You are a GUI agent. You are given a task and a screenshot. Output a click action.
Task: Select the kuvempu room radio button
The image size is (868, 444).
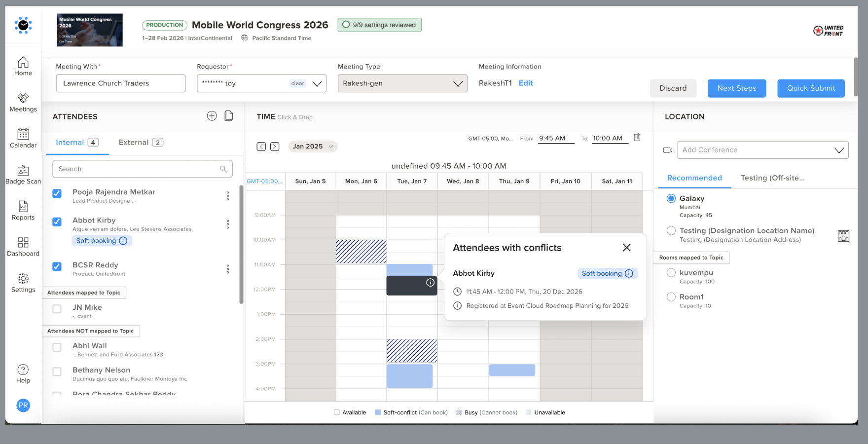pos(671,273)
